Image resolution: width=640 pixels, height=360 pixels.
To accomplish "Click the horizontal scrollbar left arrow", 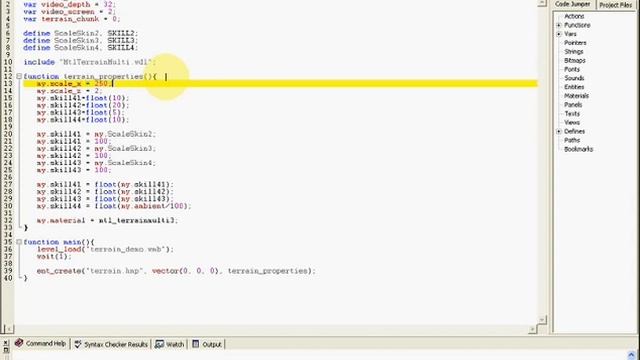I will (9, 329).
